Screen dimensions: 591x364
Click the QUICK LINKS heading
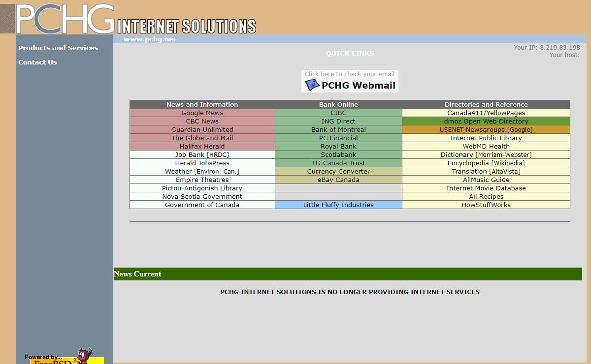[350, 53]
